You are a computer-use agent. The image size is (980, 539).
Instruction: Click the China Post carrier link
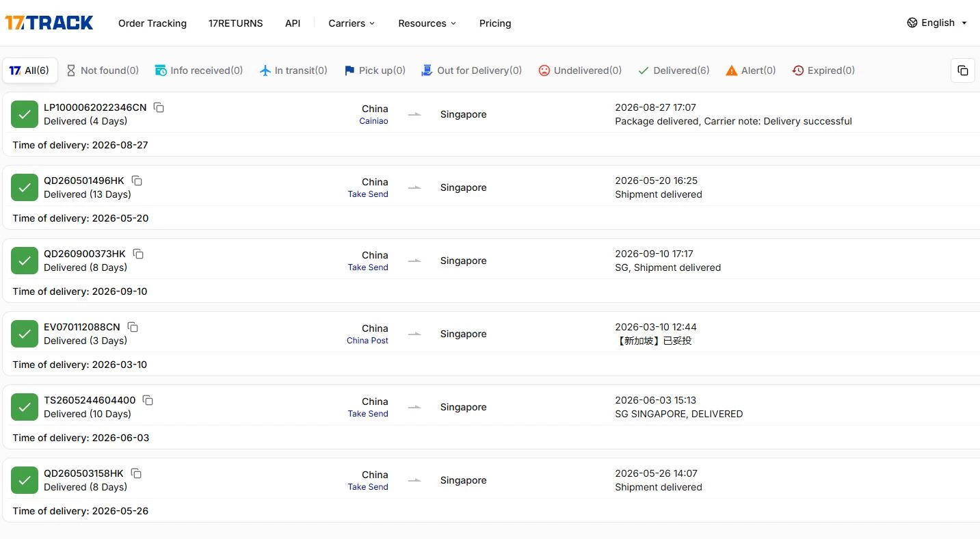(x=367, y=341)
